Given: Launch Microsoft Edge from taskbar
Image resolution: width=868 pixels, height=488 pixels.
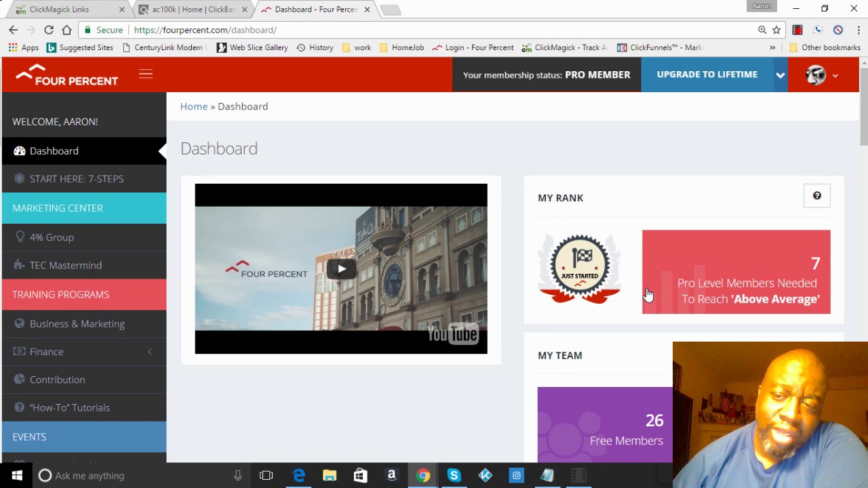Looking at the screenshot, I should pos(298,476).
